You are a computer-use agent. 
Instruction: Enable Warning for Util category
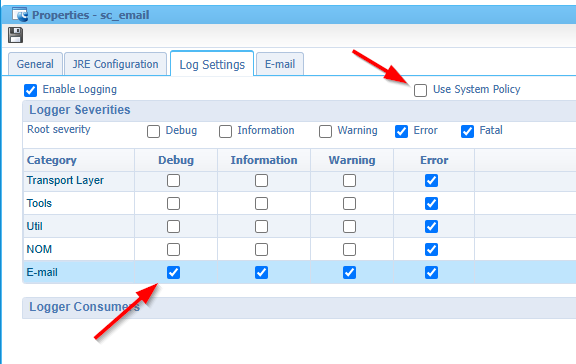(349, 227)
